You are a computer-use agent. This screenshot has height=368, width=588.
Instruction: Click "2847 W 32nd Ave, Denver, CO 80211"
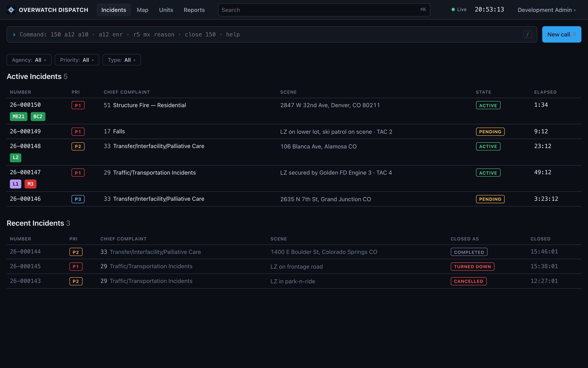click(330, 105)
